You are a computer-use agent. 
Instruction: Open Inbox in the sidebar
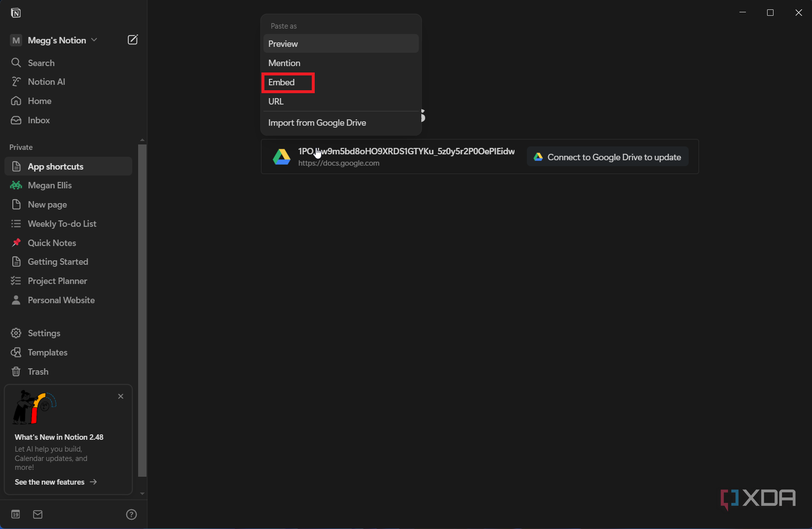(x=69, y=120)
